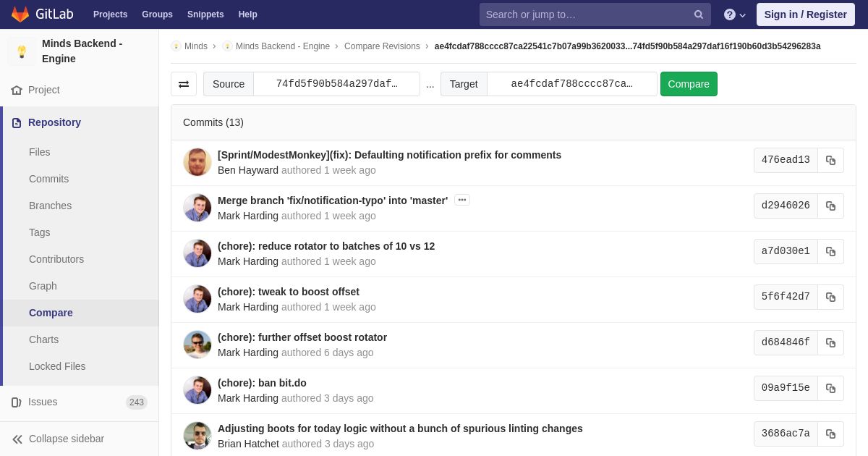Open 'Adjusting boots for today logic' commit
Viewport: 868px width, 456px height.
click(400, 428)
